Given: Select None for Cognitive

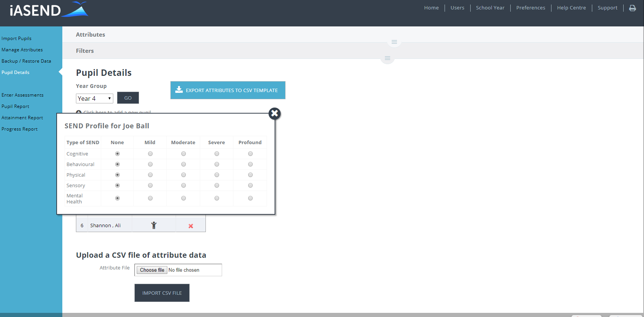Looking at the screenshot, I should (117, 154).
